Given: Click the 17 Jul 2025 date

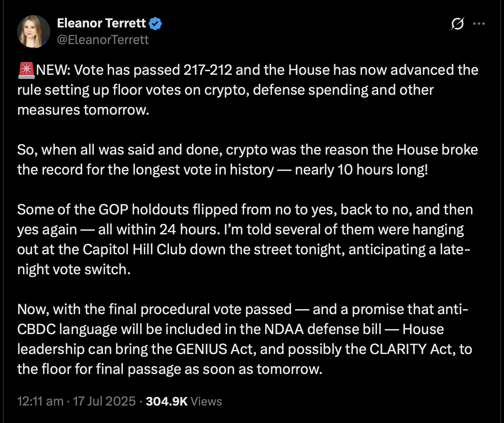Looking at the screenshot, I should point(104,401).
